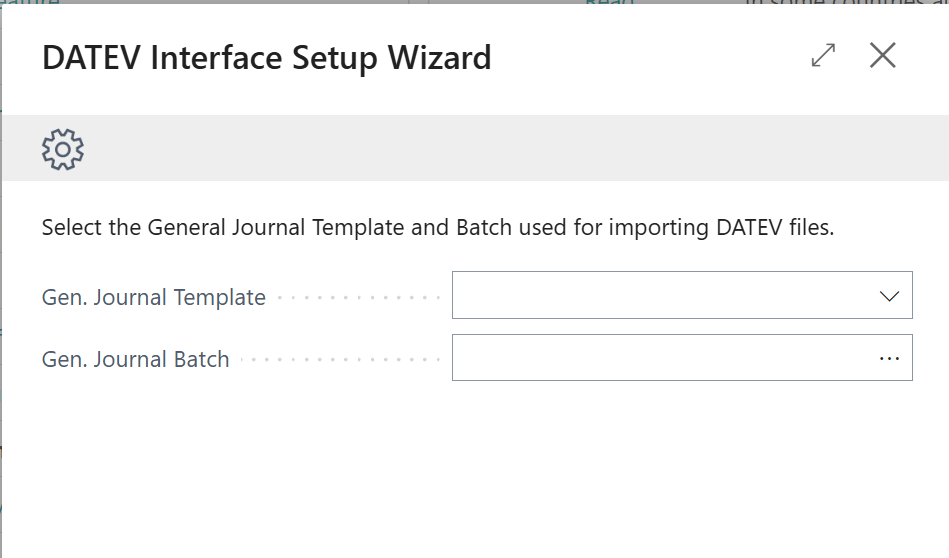Image resolution: width=949 pixels, height=558 pixels.
Task: Click the gear settings icon in wizard
Action: [63, 149]
